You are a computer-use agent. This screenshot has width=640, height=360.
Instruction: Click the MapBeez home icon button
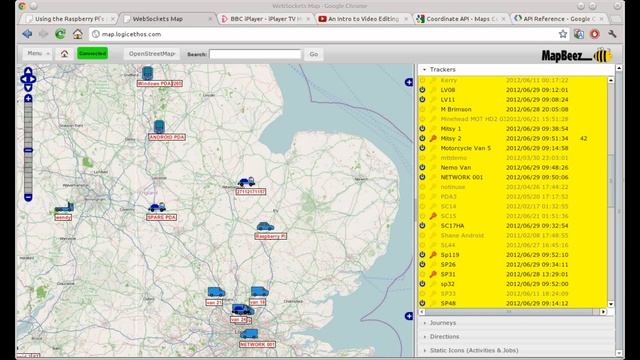coord(64,54)
